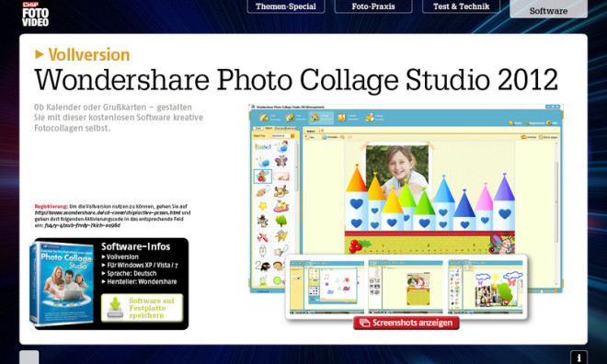This screenshot has height=364, width=607.
Task: Pick the yellow star clip art
Action: (x=262, y=206)
